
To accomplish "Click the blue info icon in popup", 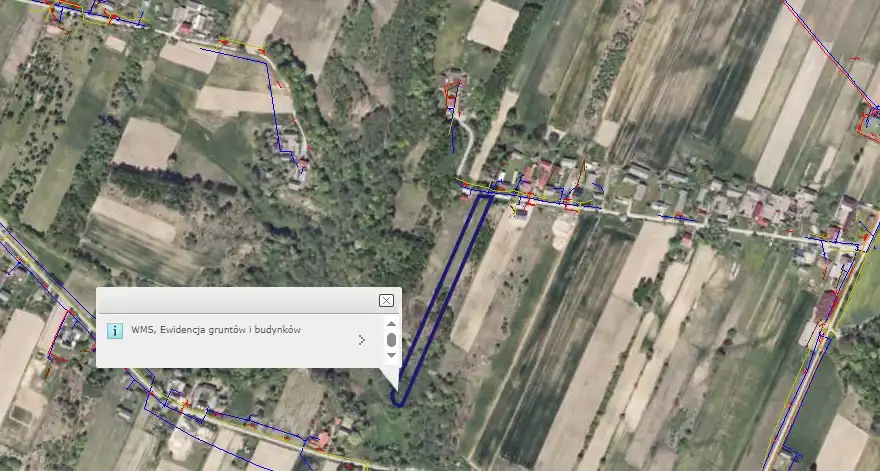I will coord(115,330).
